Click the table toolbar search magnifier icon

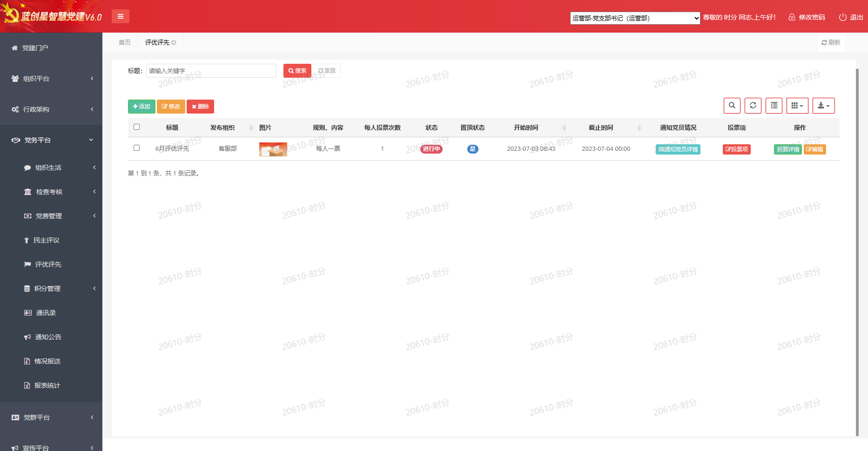pos(732,106)
